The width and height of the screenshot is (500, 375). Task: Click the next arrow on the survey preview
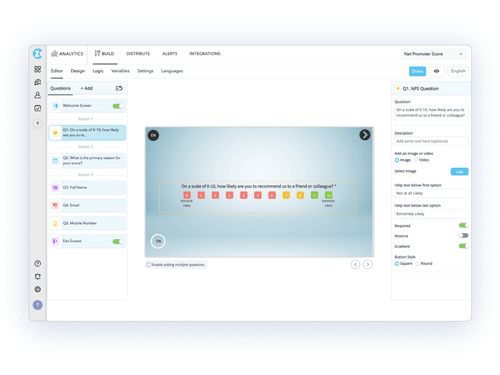365,135
